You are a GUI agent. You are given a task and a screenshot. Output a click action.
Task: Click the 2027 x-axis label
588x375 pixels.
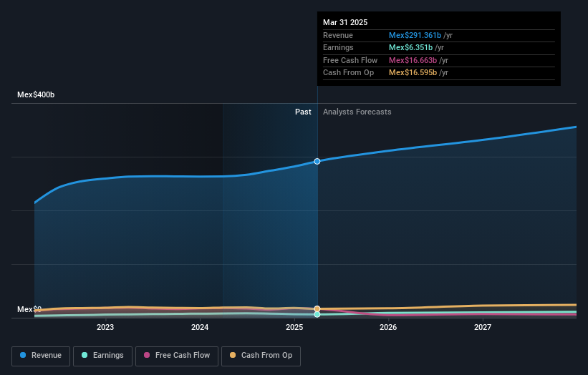coord(483,328)
